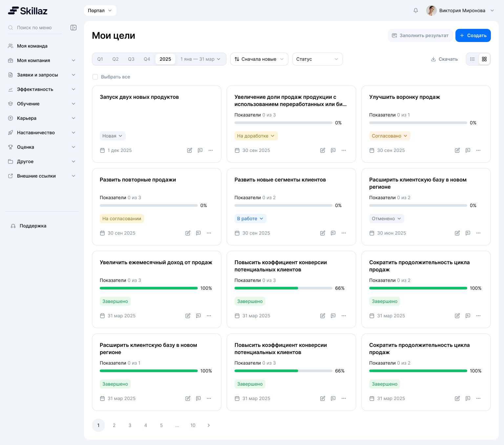Collapse the sidebar menu panel

[73, 28]
